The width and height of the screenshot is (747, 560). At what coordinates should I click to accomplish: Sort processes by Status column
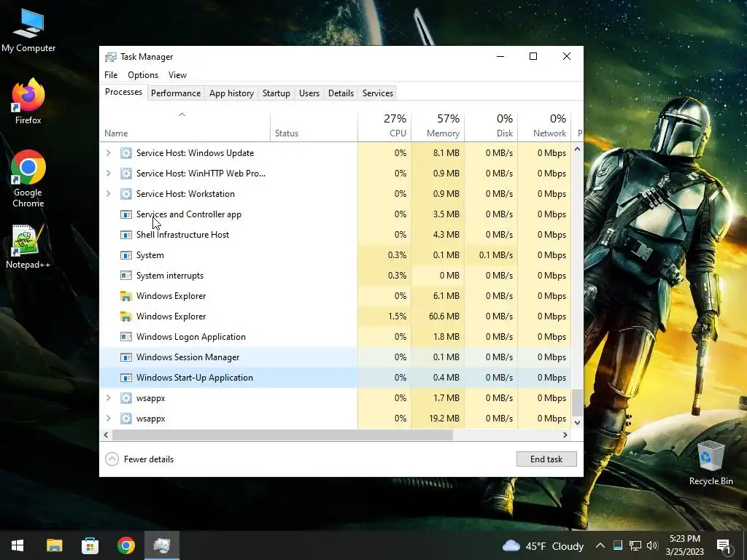pos(314,127)
